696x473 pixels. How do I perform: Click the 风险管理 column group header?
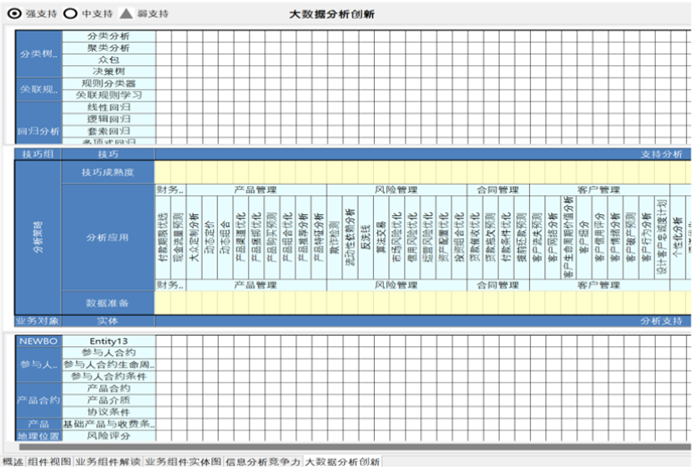(x=396, y=189)
